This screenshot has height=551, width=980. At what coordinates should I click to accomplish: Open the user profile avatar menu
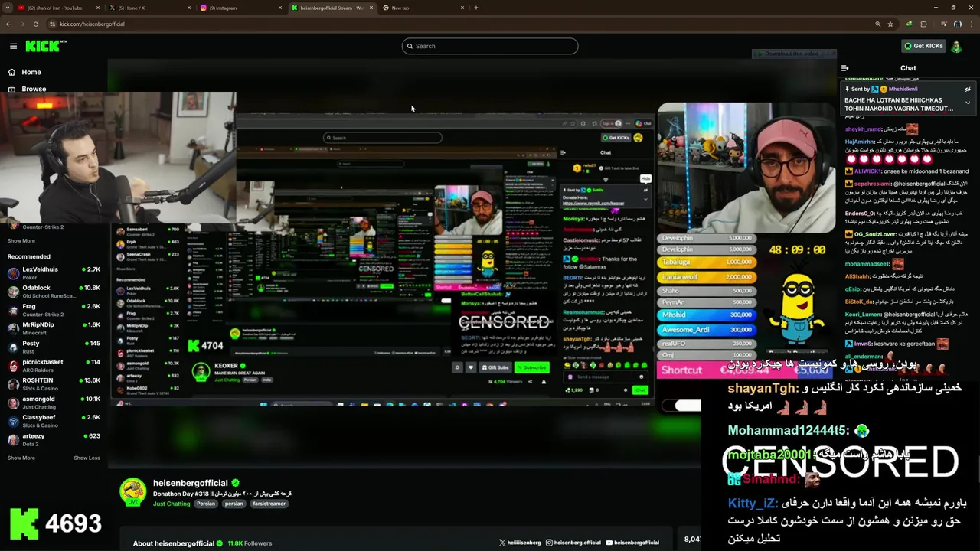coord(956,46)
